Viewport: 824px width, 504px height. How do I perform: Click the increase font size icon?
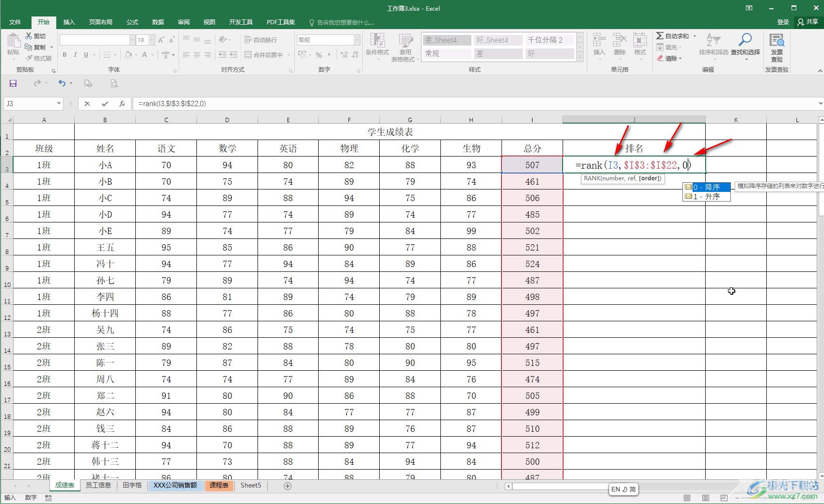click(x=162, y=40)
